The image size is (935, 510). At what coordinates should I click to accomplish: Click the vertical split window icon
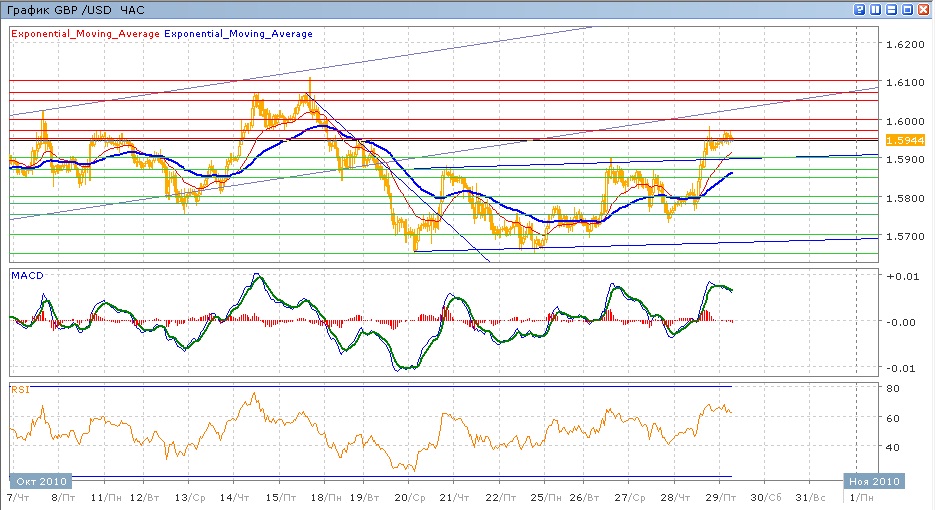876,9
